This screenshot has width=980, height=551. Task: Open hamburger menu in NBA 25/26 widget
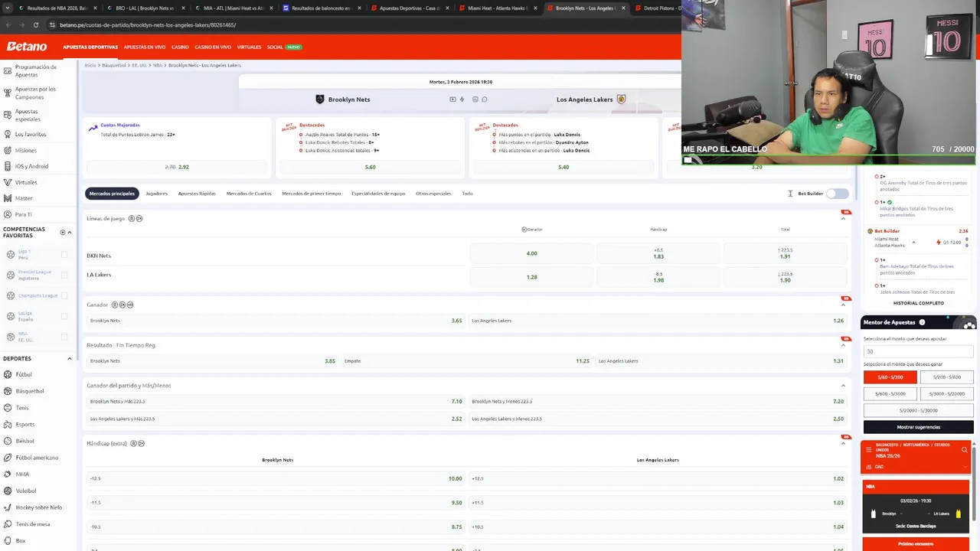869,450
